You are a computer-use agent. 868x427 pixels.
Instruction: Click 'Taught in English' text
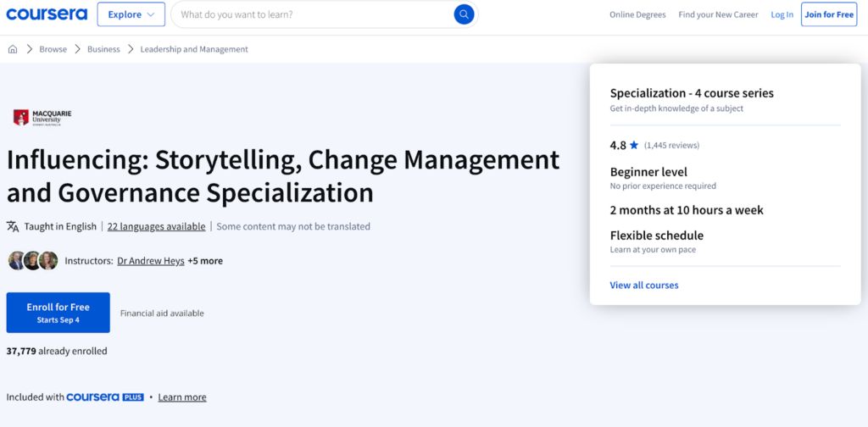(60, 226)
